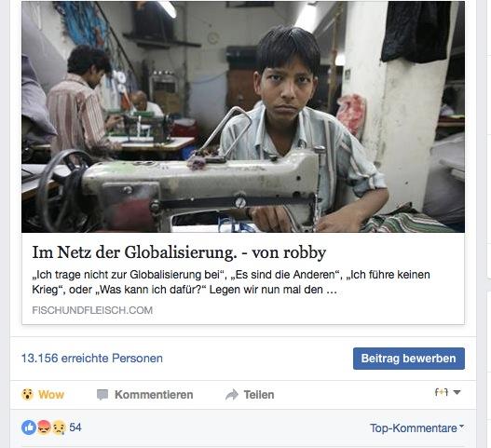Expand the identity selector dropdown arrow

(x=457, y=392)
